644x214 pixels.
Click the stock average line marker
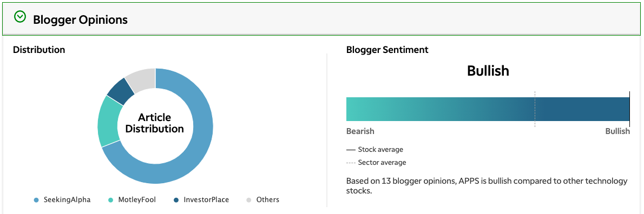[x=629, y=109]
